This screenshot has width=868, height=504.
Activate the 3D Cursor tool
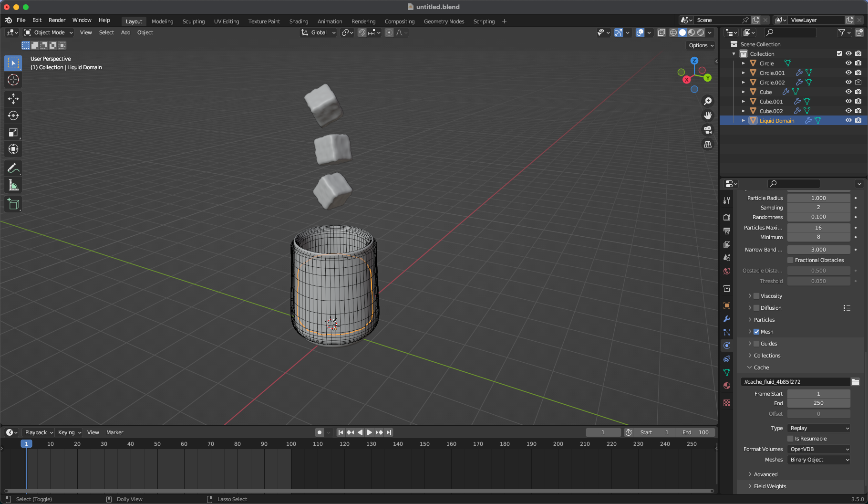coord(13,80)
